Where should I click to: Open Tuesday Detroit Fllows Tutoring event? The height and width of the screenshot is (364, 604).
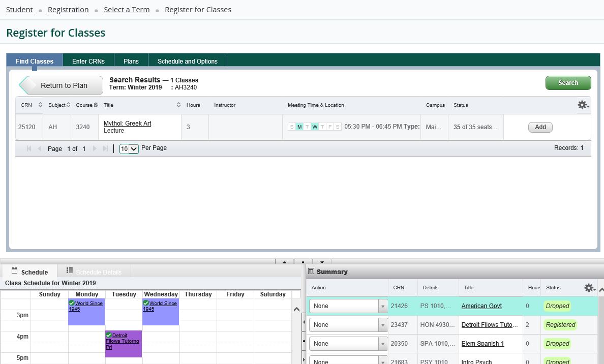[x=123, y=344]
